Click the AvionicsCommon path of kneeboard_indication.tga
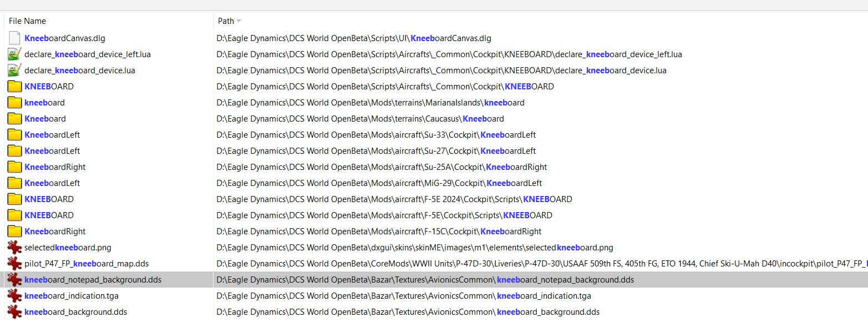868x327 pixels. [404, 296]
